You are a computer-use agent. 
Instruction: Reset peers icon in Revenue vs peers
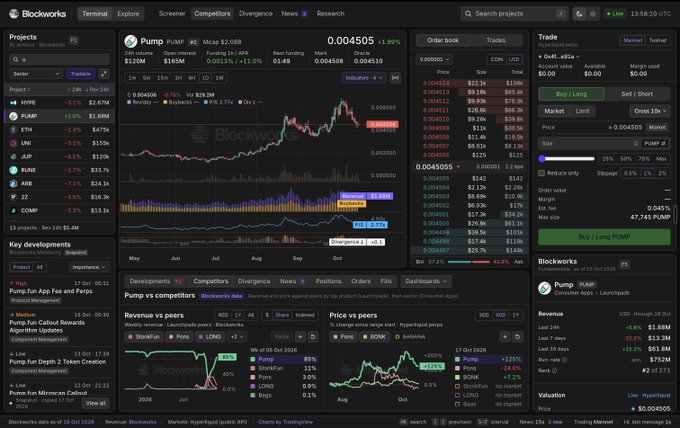coord(313,337)
